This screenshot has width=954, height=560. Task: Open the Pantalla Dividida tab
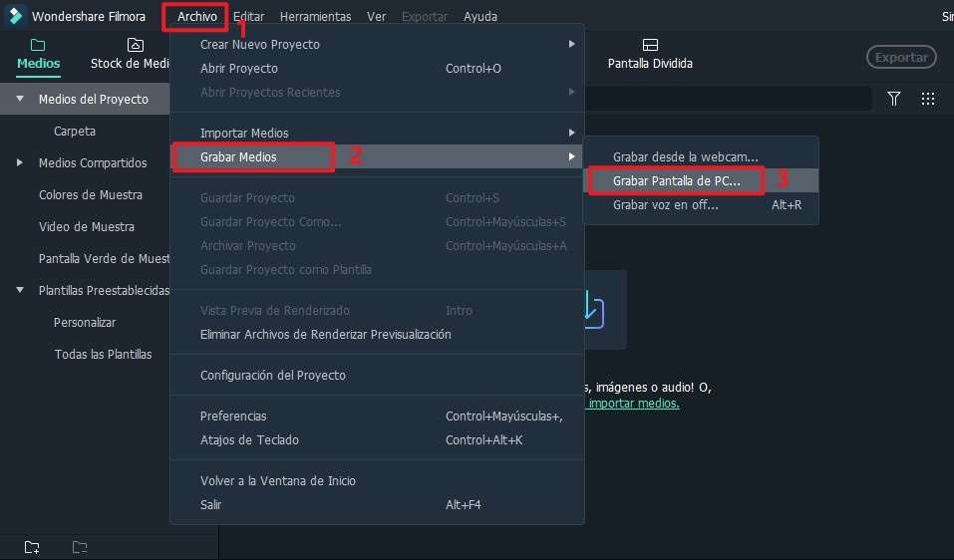pyautogui.click(x=650, y=55)
